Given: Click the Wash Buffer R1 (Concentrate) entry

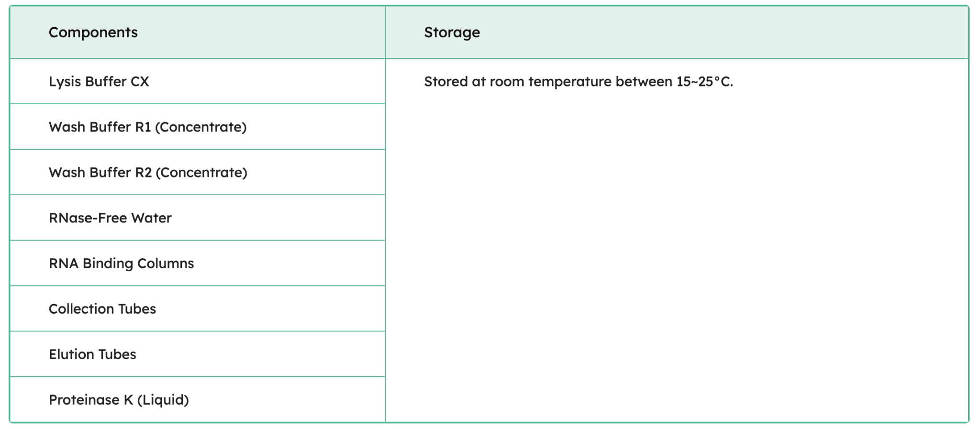Looking at the screenshot, I should [147, 127].
